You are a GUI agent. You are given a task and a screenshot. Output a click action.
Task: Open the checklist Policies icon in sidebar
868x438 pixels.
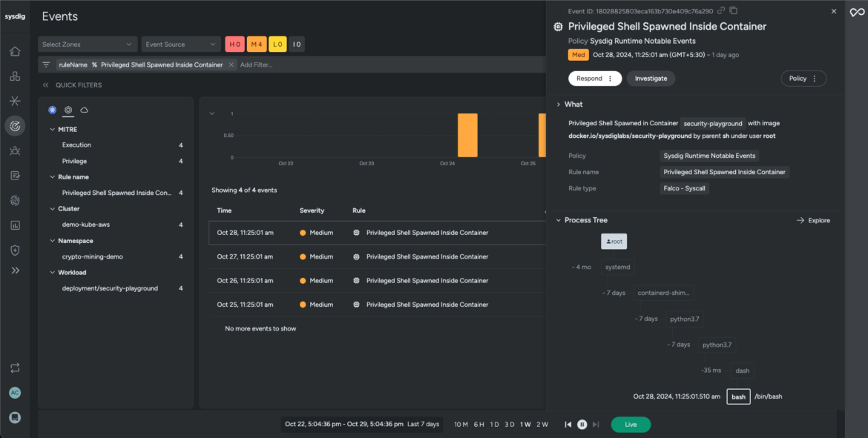point(15,176)
